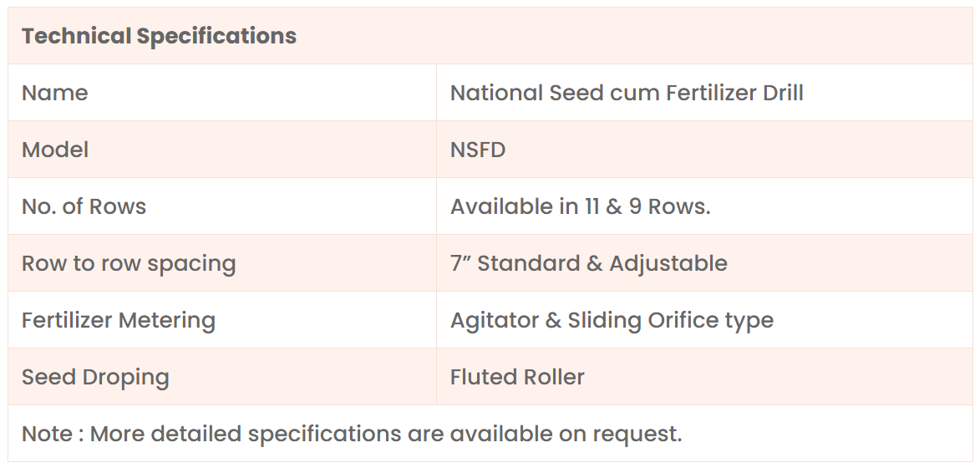Click the word request in the note
This screenshot has height=468, width=980.
click(x=637, y=435)
